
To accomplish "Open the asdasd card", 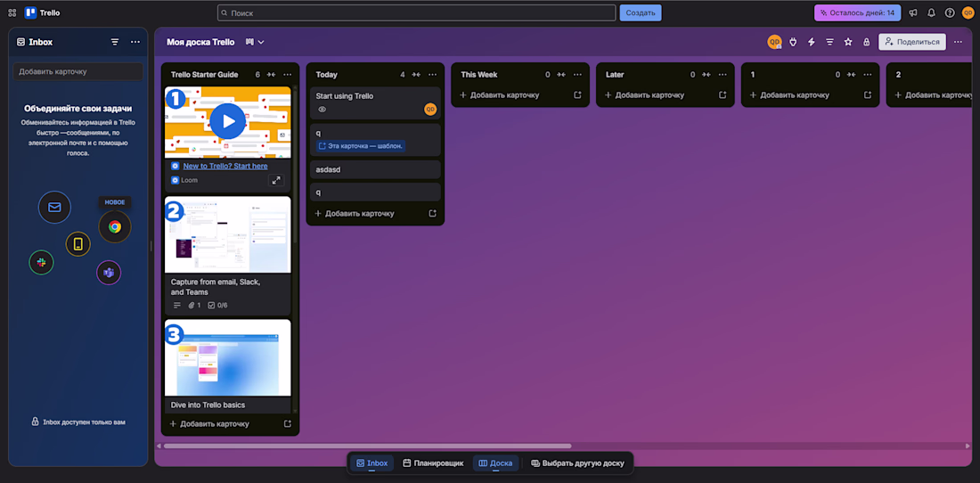I will point(375,169).
